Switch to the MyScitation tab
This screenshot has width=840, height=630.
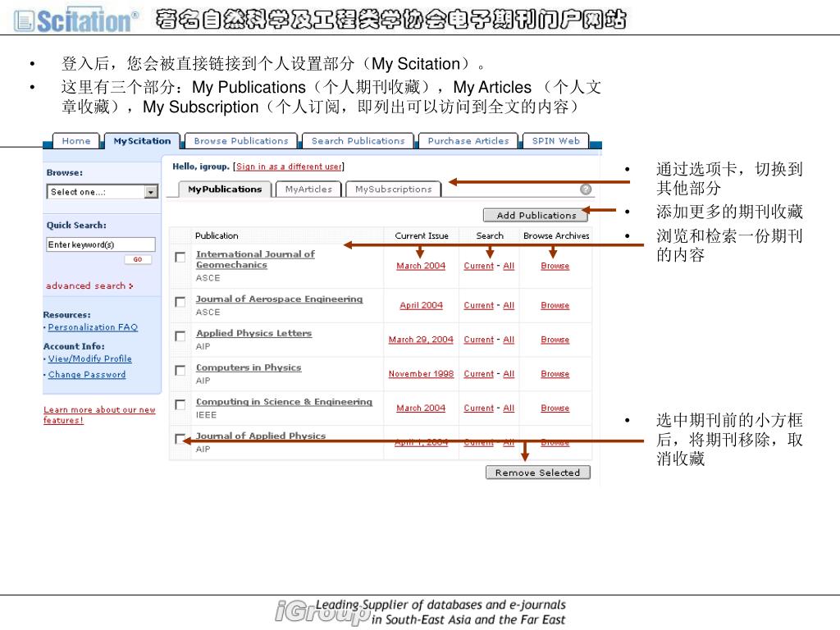click(142, 141)
